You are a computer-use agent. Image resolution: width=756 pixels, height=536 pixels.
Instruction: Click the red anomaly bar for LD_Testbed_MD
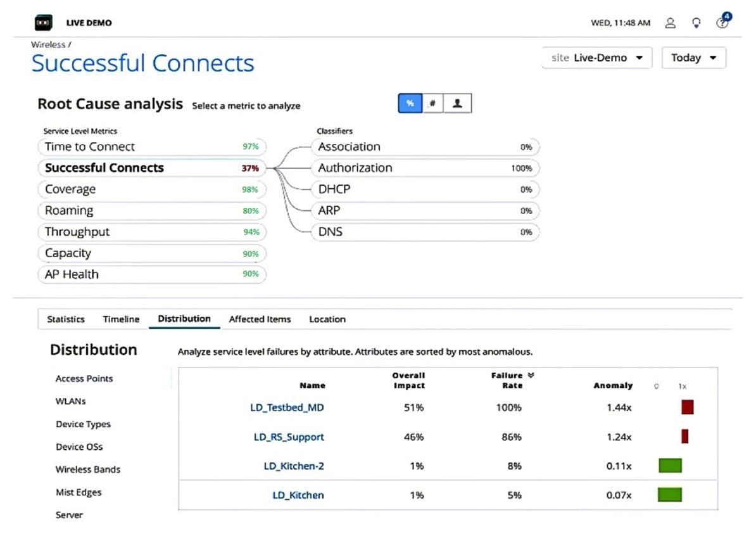(x=687, y=407)
